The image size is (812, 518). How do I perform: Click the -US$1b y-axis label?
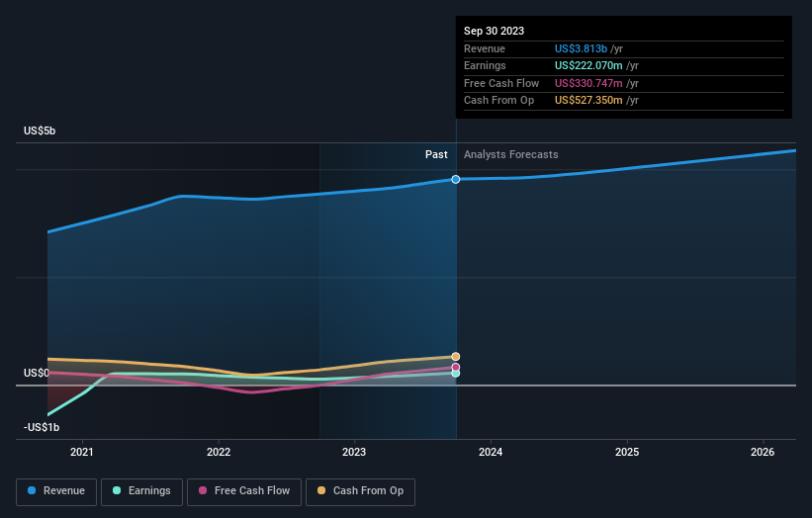(42, 427)
